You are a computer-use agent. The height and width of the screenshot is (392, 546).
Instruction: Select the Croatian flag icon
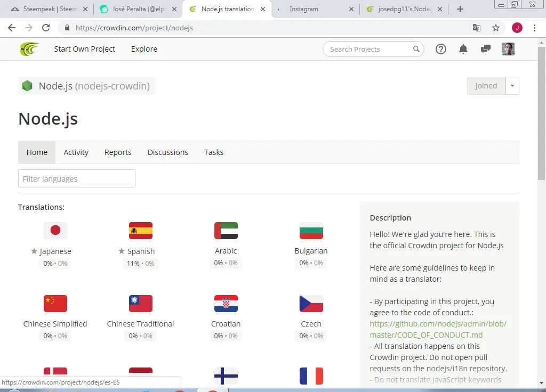tap(226, 303)
